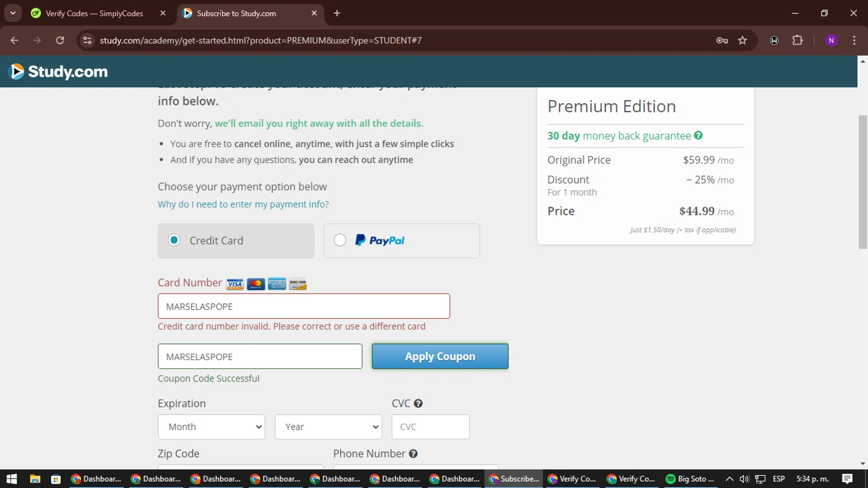Close the Verify Codes — SimplyCodes tab
Screen dimensions: 868x488
point(163,13)
